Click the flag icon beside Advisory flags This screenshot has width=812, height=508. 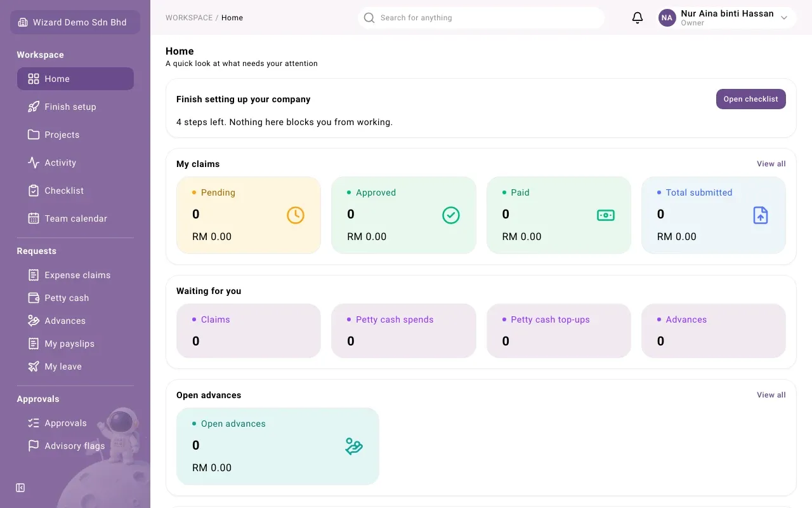[x=34, y=446]
